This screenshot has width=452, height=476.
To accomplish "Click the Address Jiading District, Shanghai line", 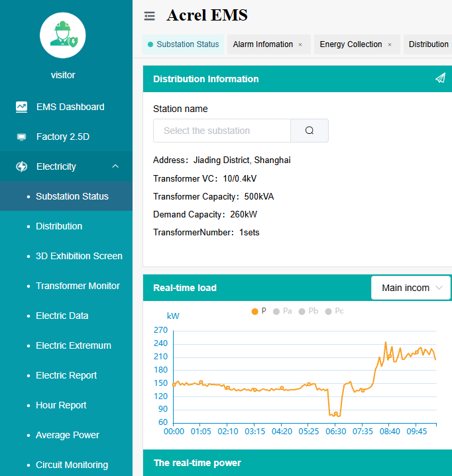I will click(x=221, y=160).
